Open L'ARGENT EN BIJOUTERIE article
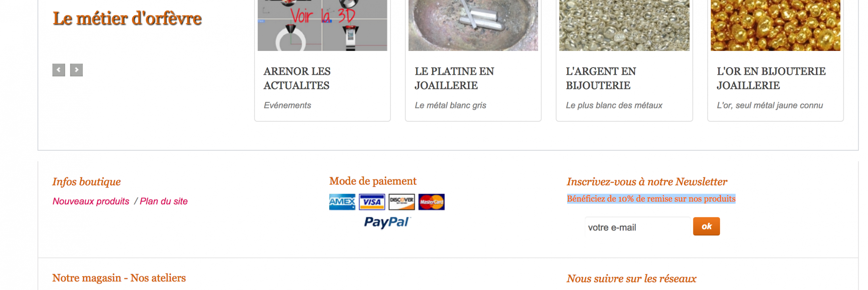 601,78
